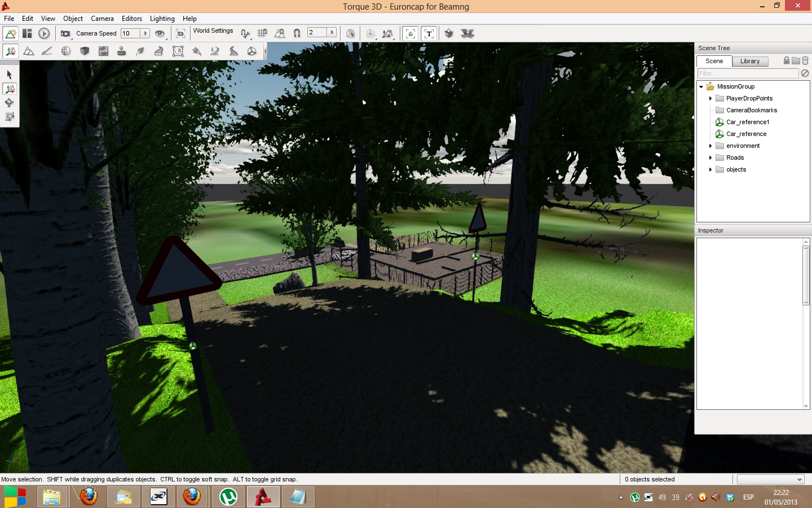Select the Decal Road Editor icon

233,51
